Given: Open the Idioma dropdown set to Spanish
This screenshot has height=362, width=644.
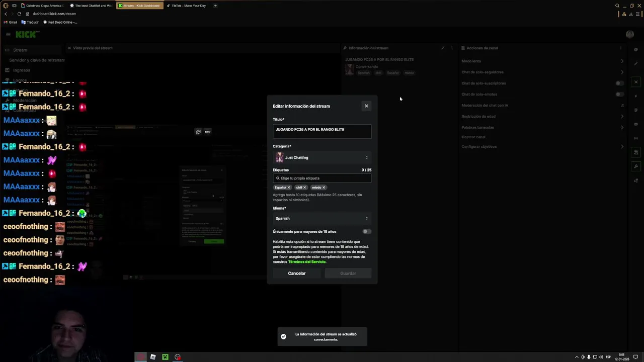Looking at the screenshot, I should click(x=322, y=218).
